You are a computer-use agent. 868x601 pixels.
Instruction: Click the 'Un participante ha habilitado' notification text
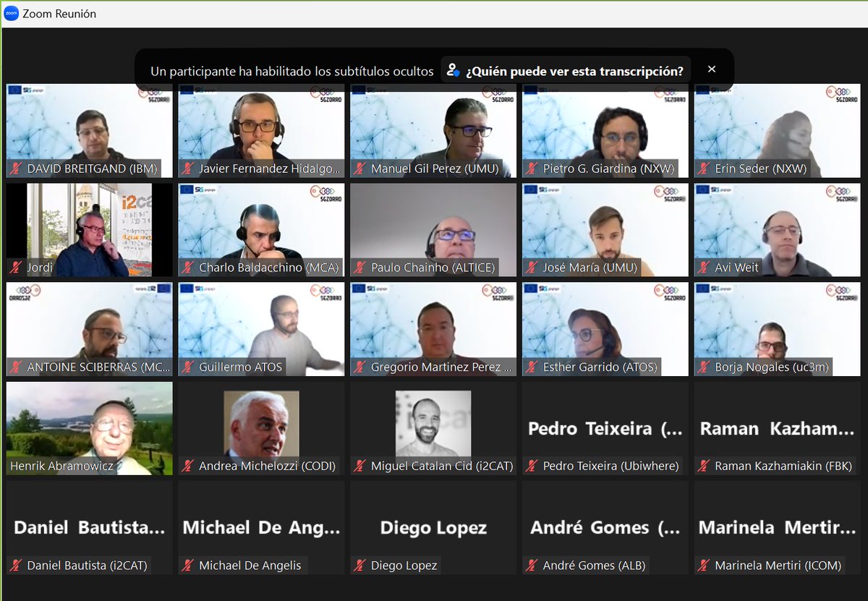(x=292, y=71)
